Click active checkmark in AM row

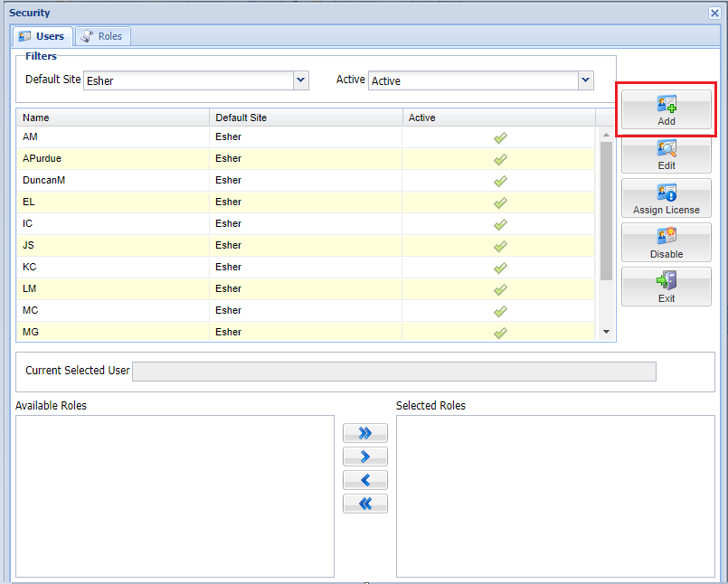point(500,138)
